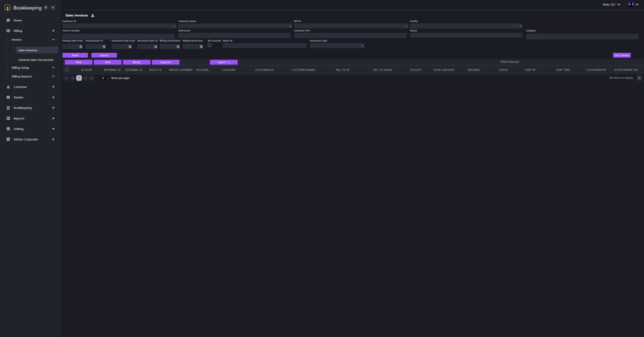This screenshot has width=644, height=337.
Task: Open the Ibm, LLC company switcher dropdown
Action: 612,4
